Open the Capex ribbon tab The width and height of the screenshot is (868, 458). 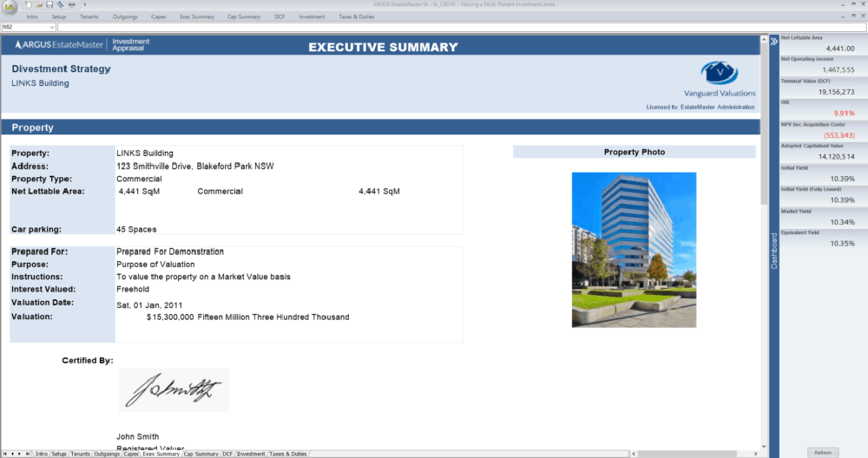[158, 16]
